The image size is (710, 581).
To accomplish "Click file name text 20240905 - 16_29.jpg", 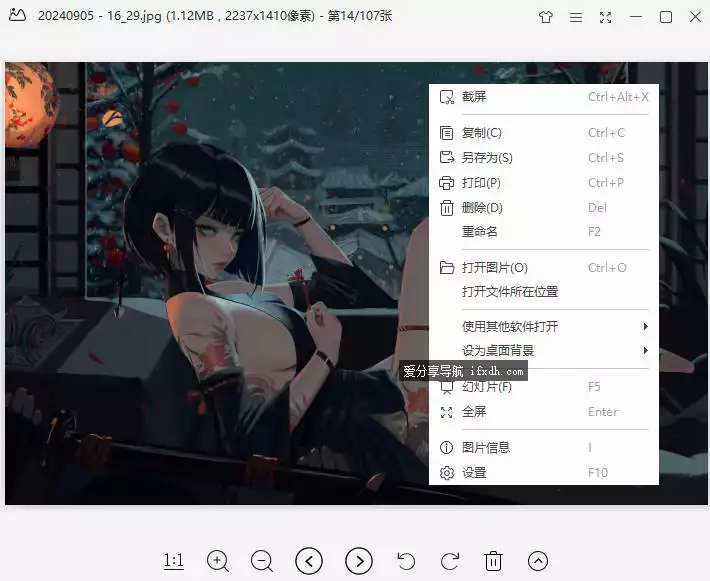I will 100,16.
